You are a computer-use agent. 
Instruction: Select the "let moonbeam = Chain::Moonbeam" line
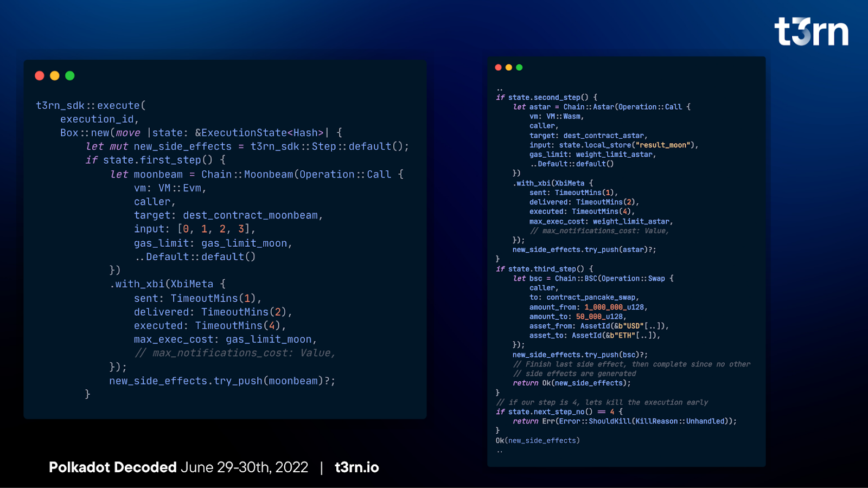coord(257,175)
